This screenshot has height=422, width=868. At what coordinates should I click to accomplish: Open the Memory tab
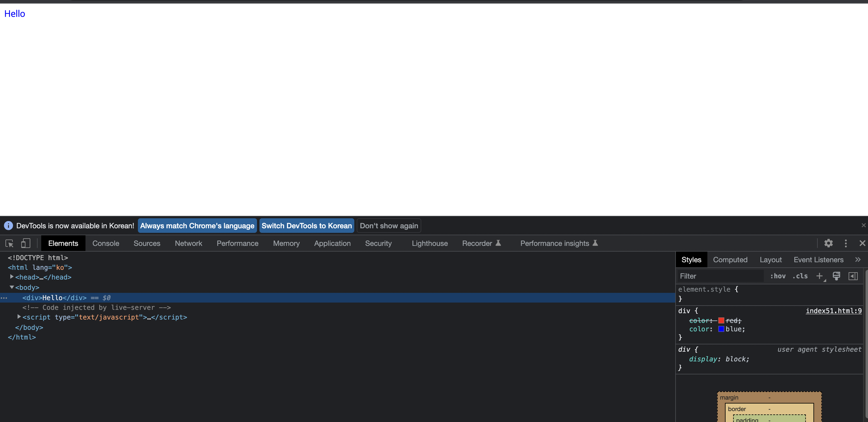coord(286,243)
